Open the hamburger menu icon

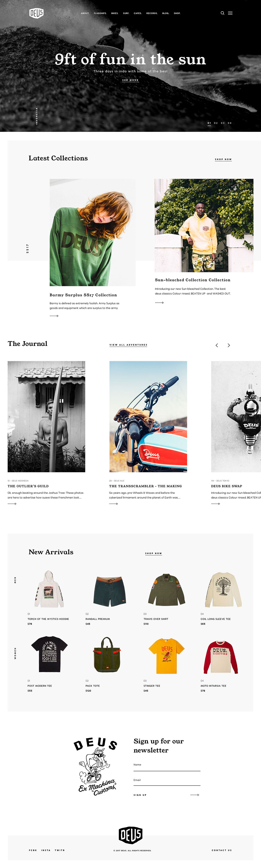click(x=230, y=13)
